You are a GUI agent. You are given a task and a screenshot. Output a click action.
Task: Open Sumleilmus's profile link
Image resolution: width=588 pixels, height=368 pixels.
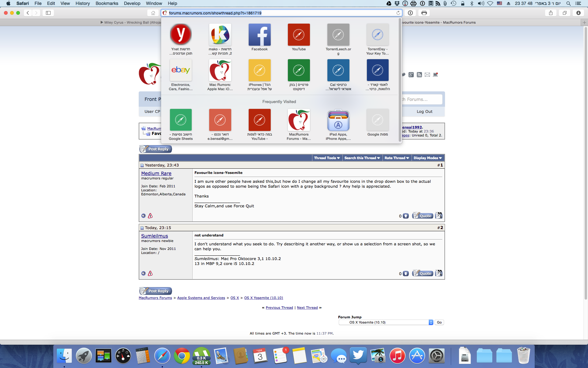pos(154,236)
